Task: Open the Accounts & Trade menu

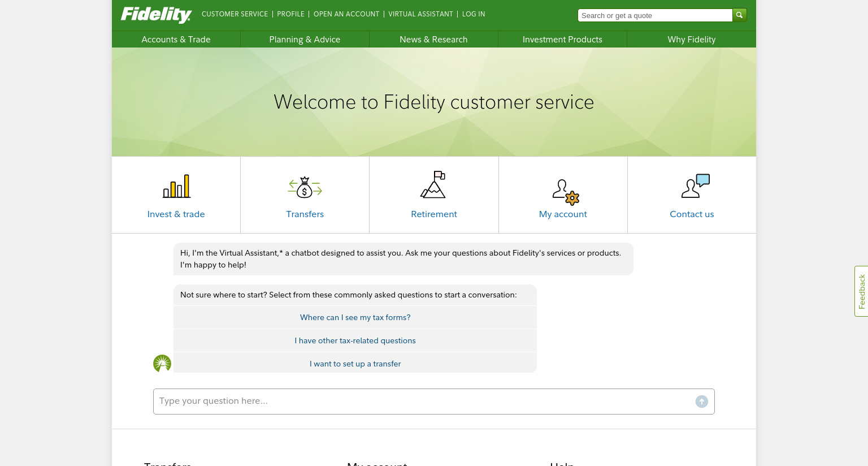Action: 176,40
